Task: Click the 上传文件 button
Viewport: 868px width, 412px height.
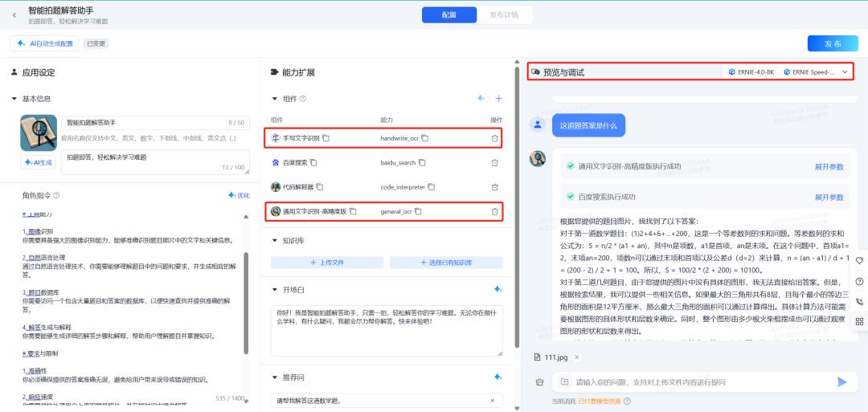Action: click(x=326, y=263)
